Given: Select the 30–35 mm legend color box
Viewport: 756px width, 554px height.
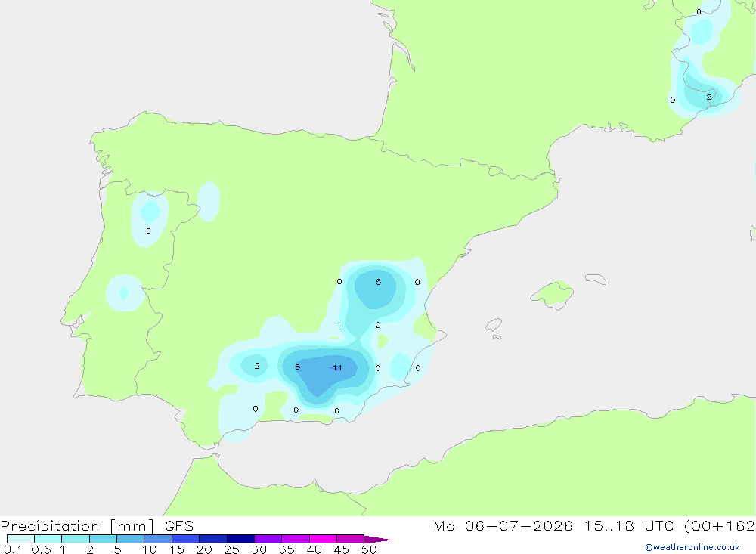Looking at the screenshot, I should point(268,539).
